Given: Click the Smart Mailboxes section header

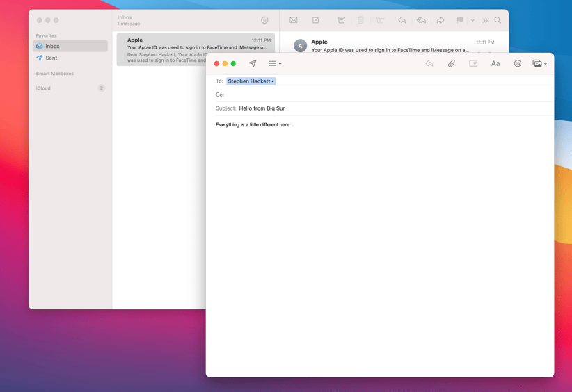Looking at the screenshot, I should tap(55, 74).
